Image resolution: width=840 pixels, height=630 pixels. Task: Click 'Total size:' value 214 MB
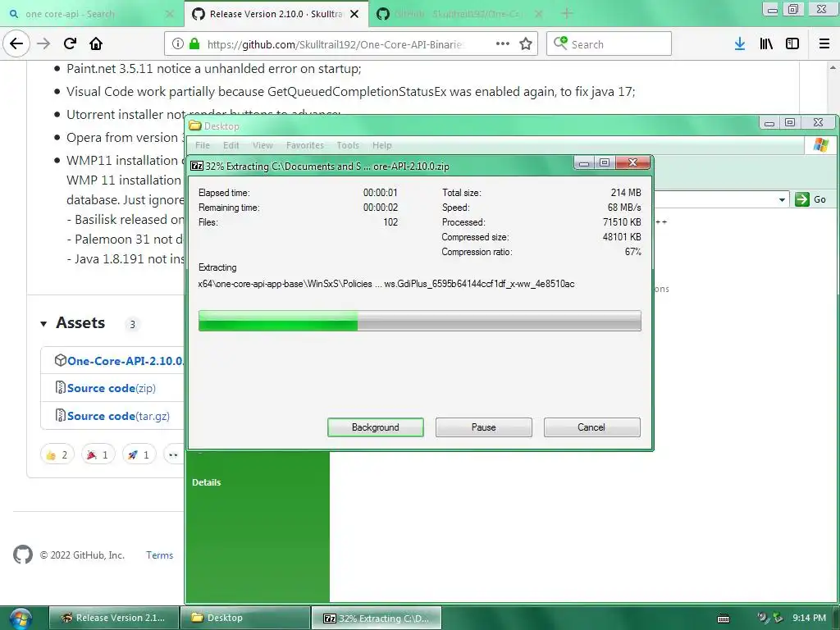[626, 192]
